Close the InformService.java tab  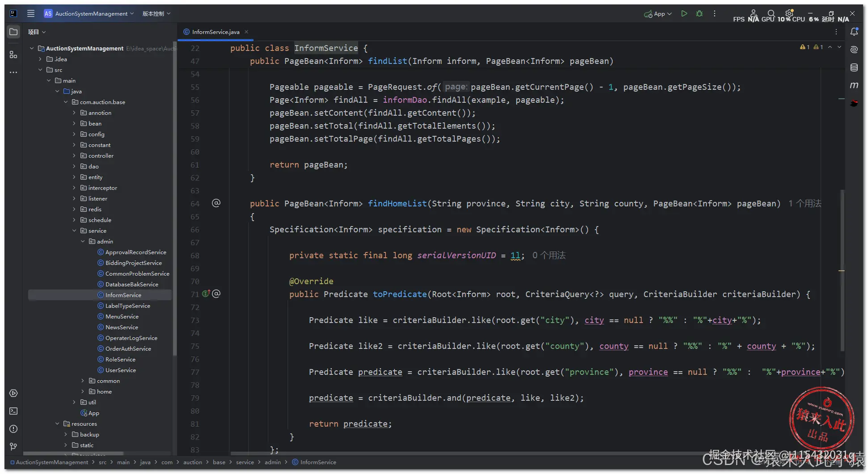[x=246, y=32]
